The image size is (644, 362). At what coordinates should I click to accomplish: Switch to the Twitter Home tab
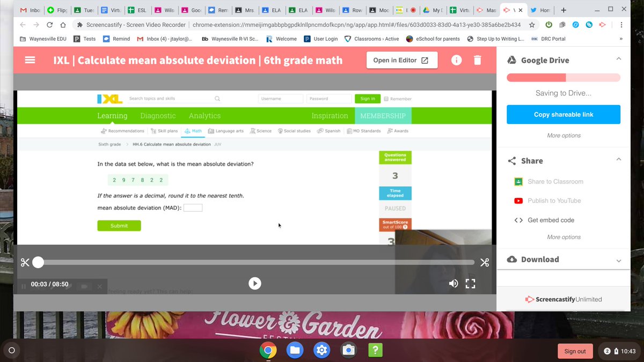[540, 10]
